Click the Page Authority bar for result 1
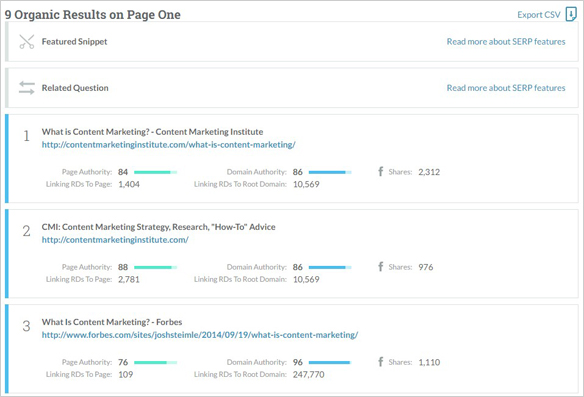This screenshot has width=584, height=397. pyautogui.click(x=155, y=172)
